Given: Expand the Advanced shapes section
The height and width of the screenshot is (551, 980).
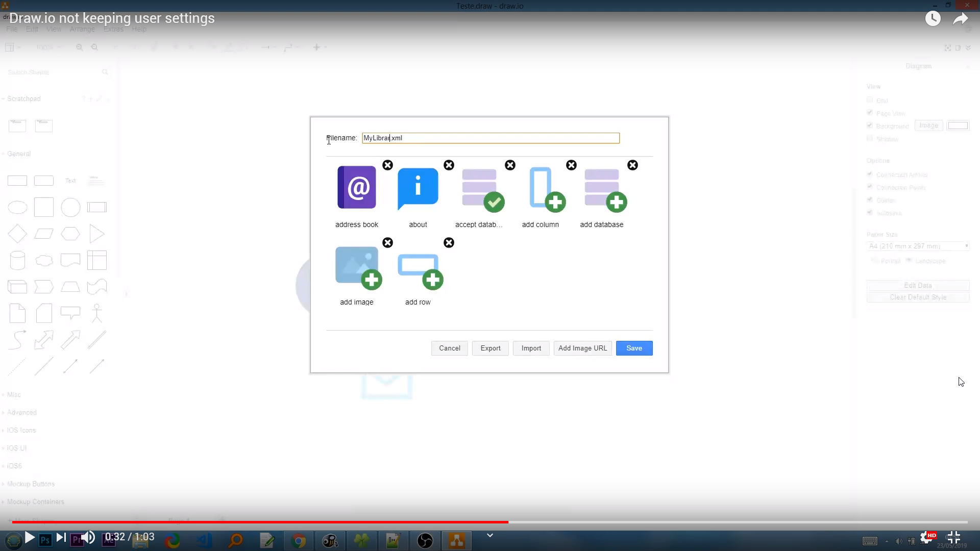Looking at the screenshot, I should pyautogui.click(x=21, y=412).
